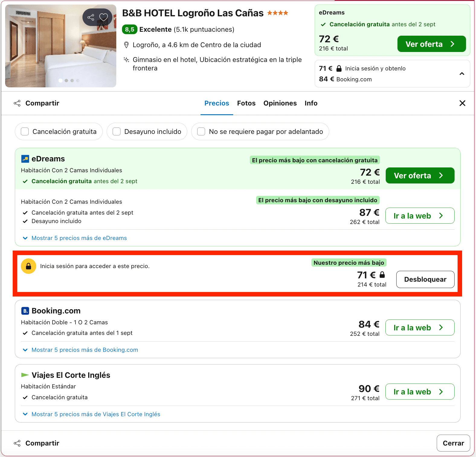Viewport: 476px width, 457px height.
Task: Click Ir a la web for Viajes El Corte Inglés
Action: click(x=420, y=392)
